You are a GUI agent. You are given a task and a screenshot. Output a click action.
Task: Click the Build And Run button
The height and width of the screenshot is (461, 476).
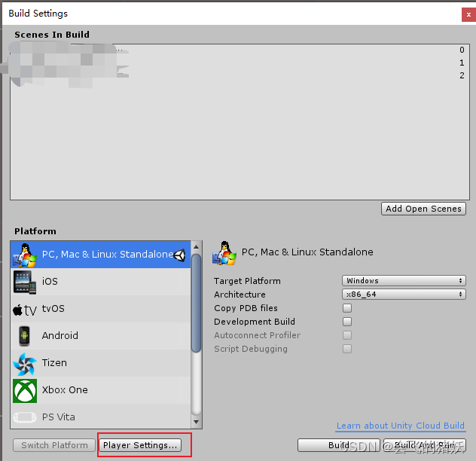click(425, 445)
